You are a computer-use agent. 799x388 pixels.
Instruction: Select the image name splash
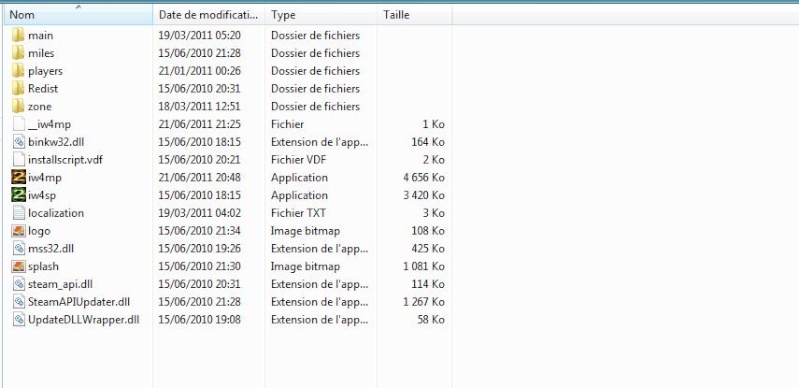[43, 266]
